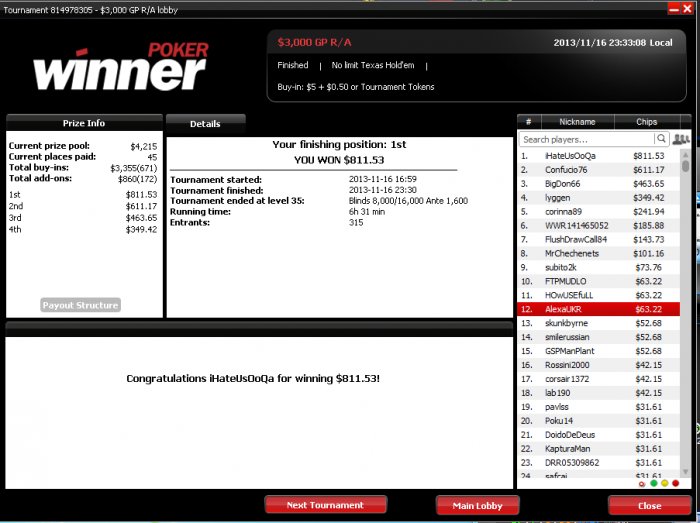Image resolution: width=700 pixels, height=523 pixels.
Task: Select player skunkbyrne row
Action: 599,323
